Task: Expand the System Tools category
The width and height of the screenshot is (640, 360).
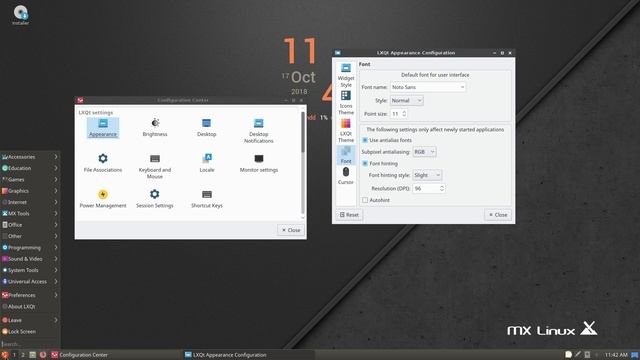Action: point(30,270)
